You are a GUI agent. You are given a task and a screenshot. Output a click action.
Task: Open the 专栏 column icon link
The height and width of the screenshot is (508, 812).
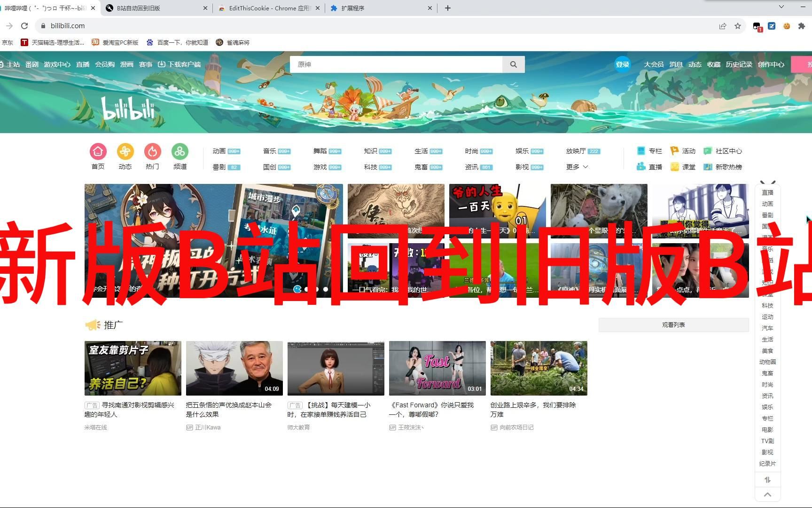[649, 151]
